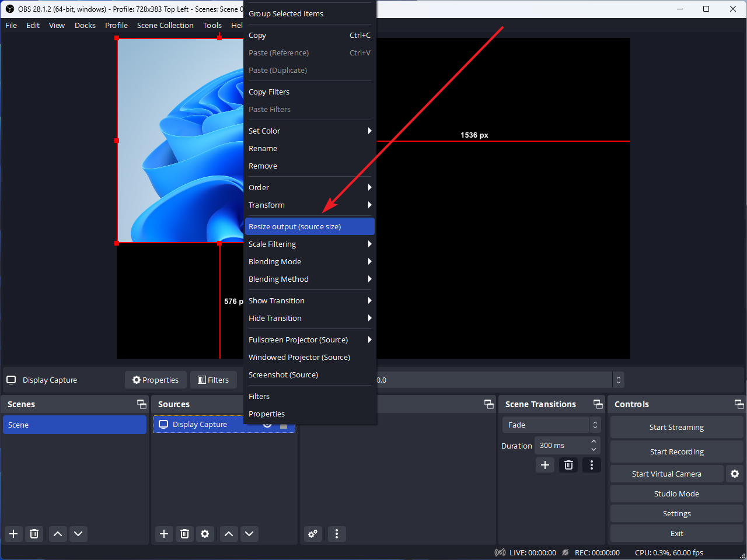747x560 pixels.
Task: Choose Screenshot (Source) menu entry
Action: 309,374
